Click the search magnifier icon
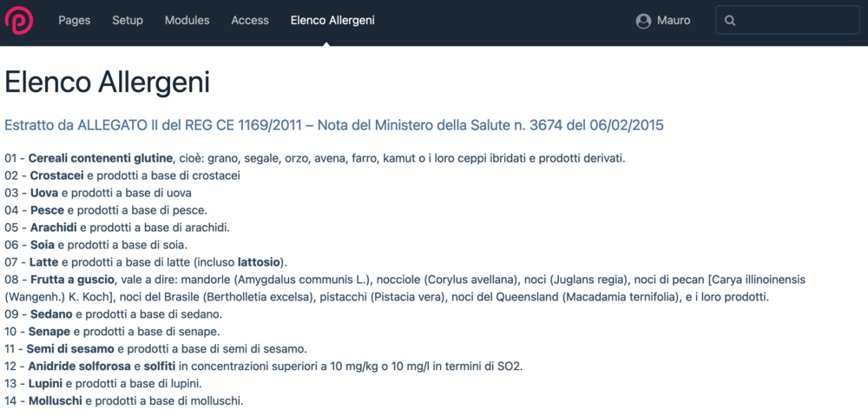The image size is (868, 416). pos(730,21)
